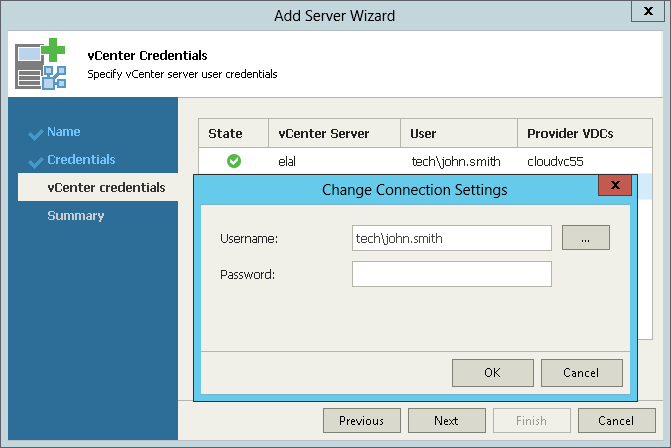This screenshot has width=671, height=448.
Task: Cancel the Add Server Wizard
Action: pyautogui.click(x=617, y=421)
